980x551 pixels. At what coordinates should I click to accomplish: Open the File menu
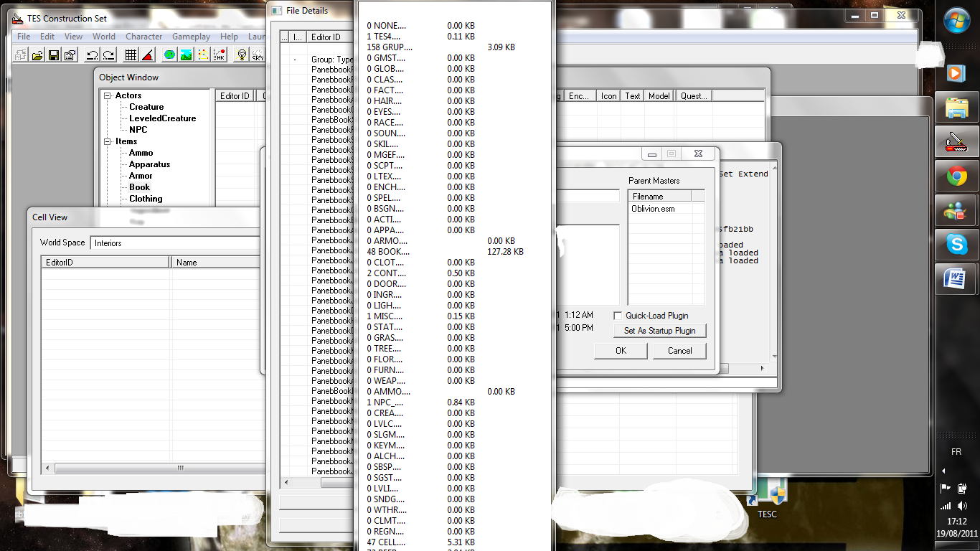click(x=24, y=37)
